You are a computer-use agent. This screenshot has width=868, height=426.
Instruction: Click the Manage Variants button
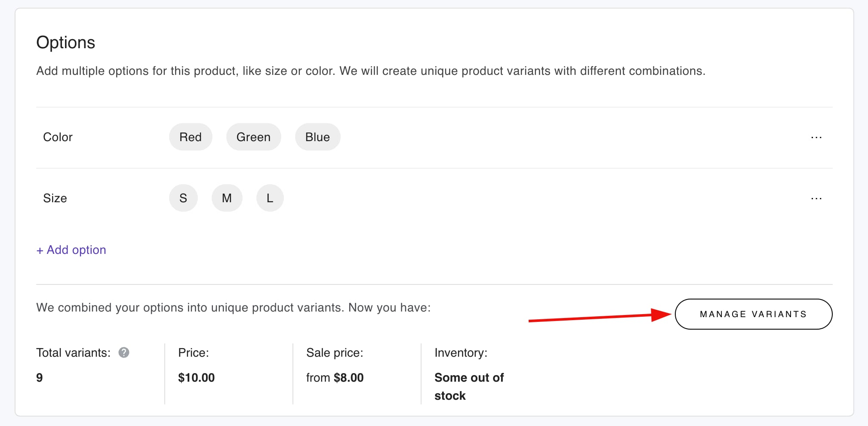tap(753, 314)
